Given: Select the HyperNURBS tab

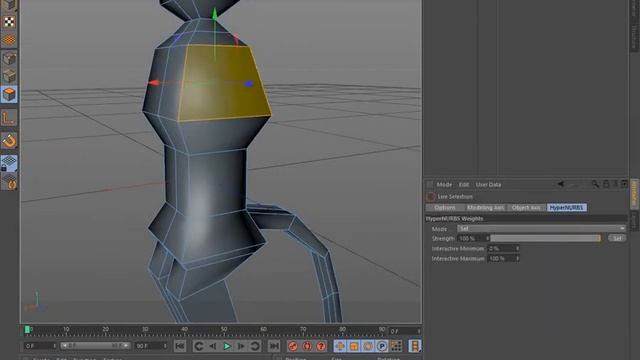Looking at the screenshot, I should pos(567,208).
